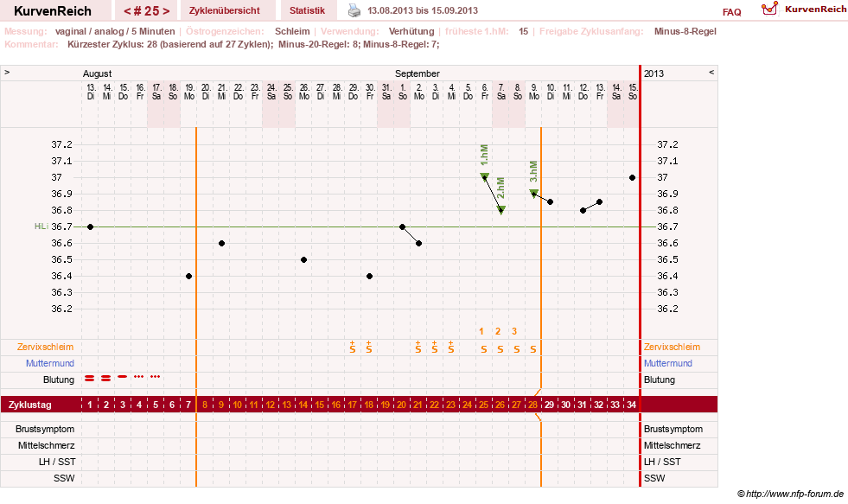
Task: Click S mucus symbol on day 25
Action: [484, 349]
